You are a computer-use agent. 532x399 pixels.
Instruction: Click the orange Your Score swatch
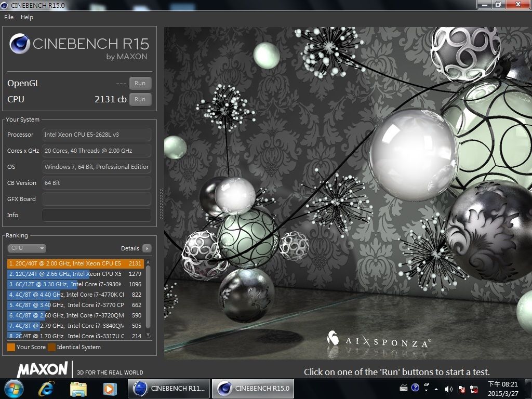tap(11, 347)
